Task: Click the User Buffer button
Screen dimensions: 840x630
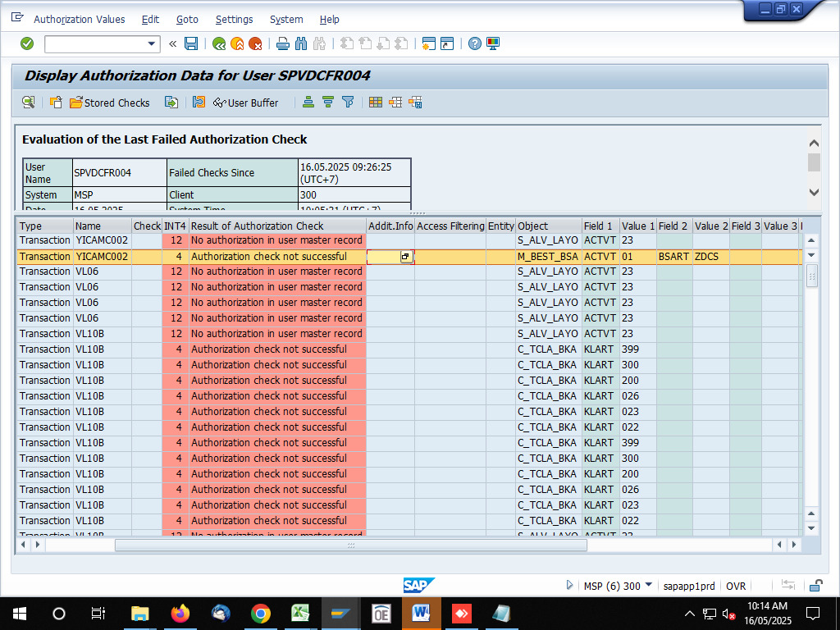Action: tap(246, 103)
